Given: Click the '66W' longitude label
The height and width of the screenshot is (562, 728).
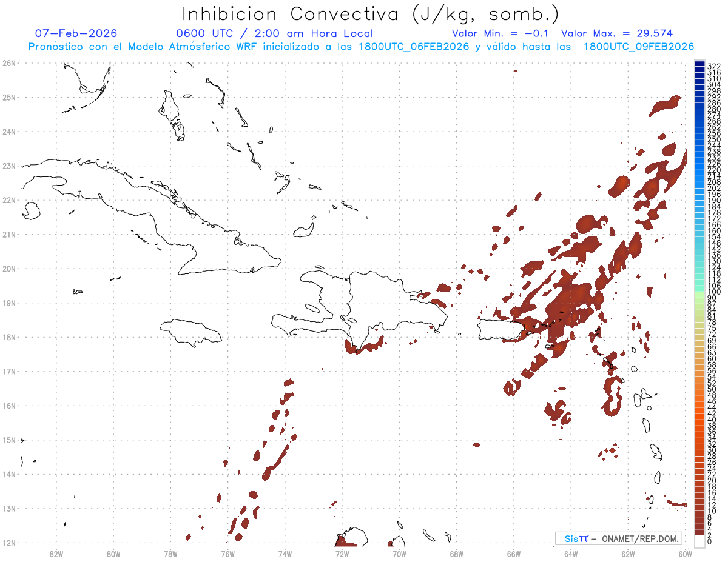Looking at the screenshot, I should click(513, 554).
